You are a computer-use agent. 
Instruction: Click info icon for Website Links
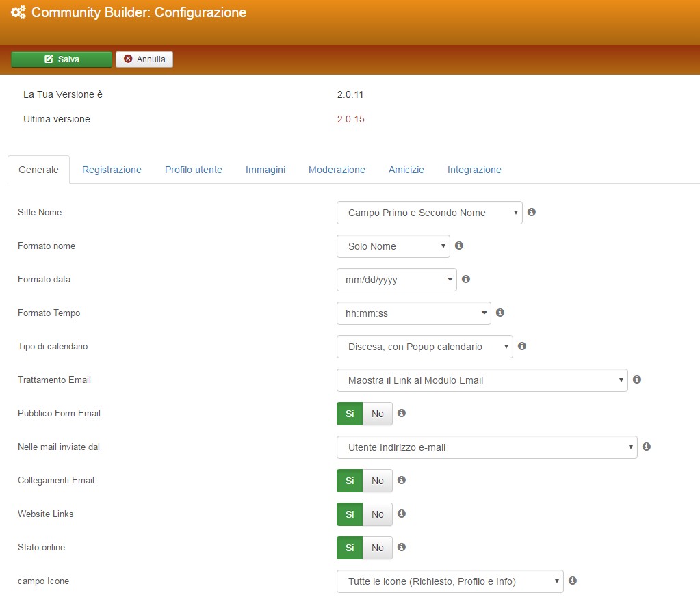click(402, 513)
